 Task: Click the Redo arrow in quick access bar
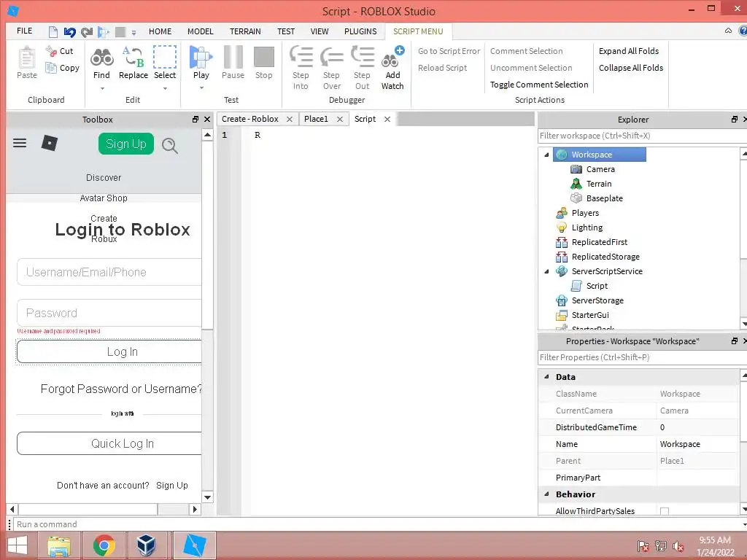pyautogui.click(x=86, y=32)
